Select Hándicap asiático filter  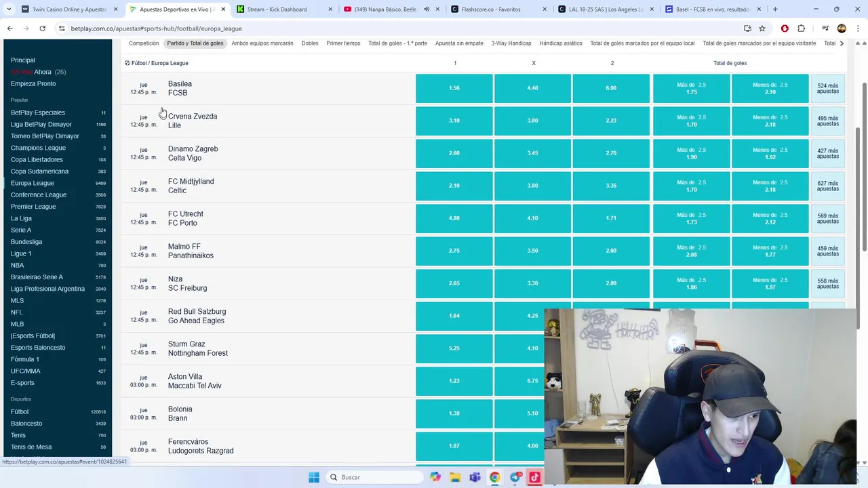[x=561, y=43]
